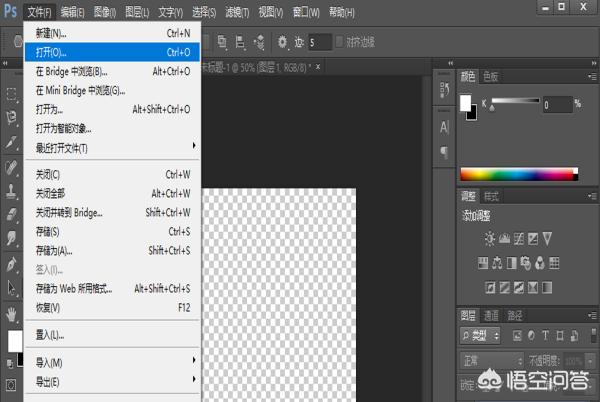600x402 pixels.
Task: Toggle shape layer filter icon
Action: (x=560, y=336)
